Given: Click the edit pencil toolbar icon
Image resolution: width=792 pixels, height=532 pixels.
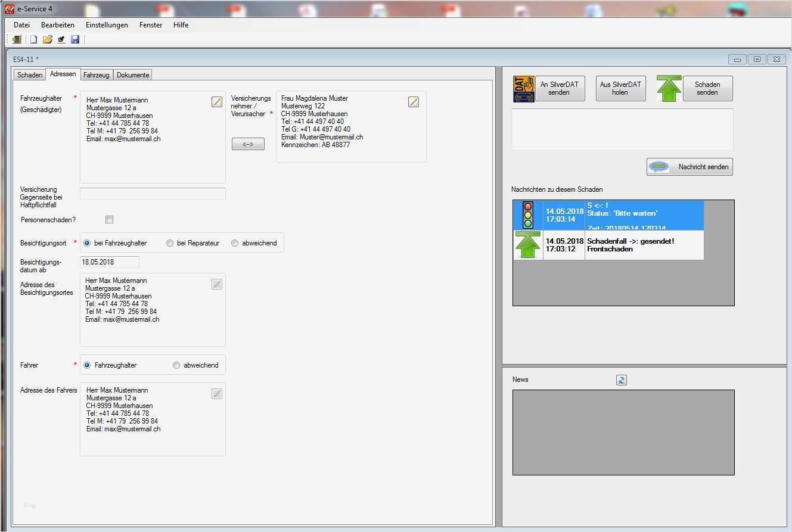Looking at the screenshot, I should point(61,39).
